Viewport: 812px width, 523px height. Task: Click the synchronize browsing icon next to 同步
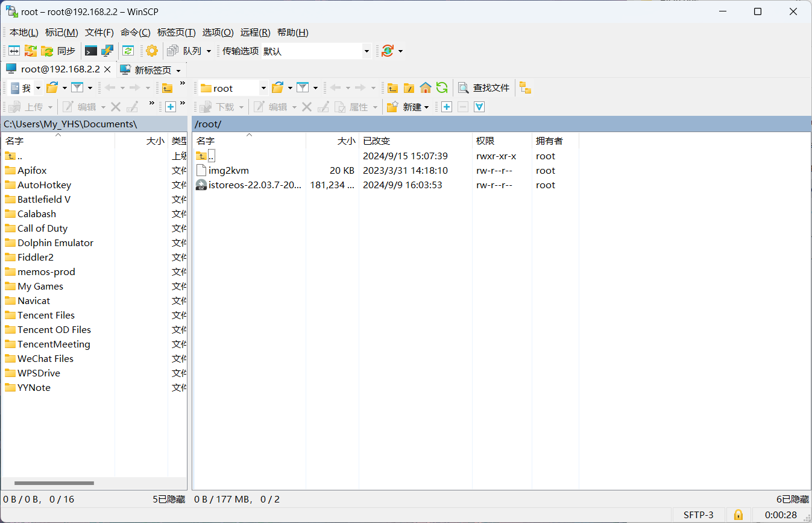click(30, 51)
